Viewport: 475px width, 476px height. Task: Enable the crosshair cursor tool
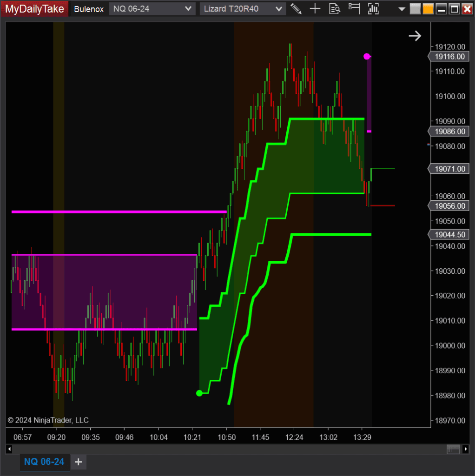[x=315, y=8]
